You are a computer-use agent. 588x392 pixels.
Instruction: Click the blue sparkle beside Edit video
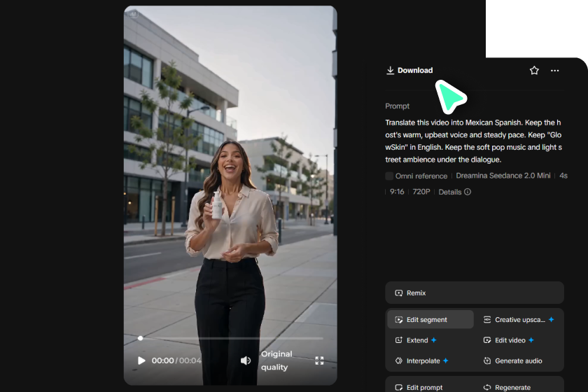coord(531,340)
